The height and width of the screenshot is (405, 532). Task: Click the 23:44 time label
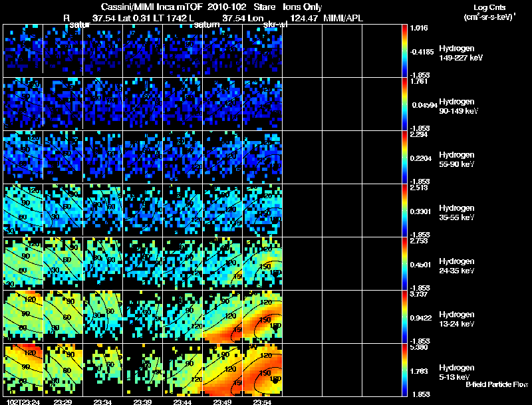pos(182,402)
